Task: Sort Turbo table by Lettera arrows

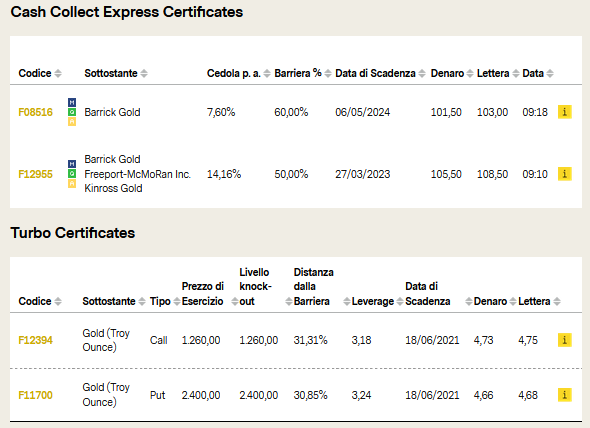Action: point(557,302)
